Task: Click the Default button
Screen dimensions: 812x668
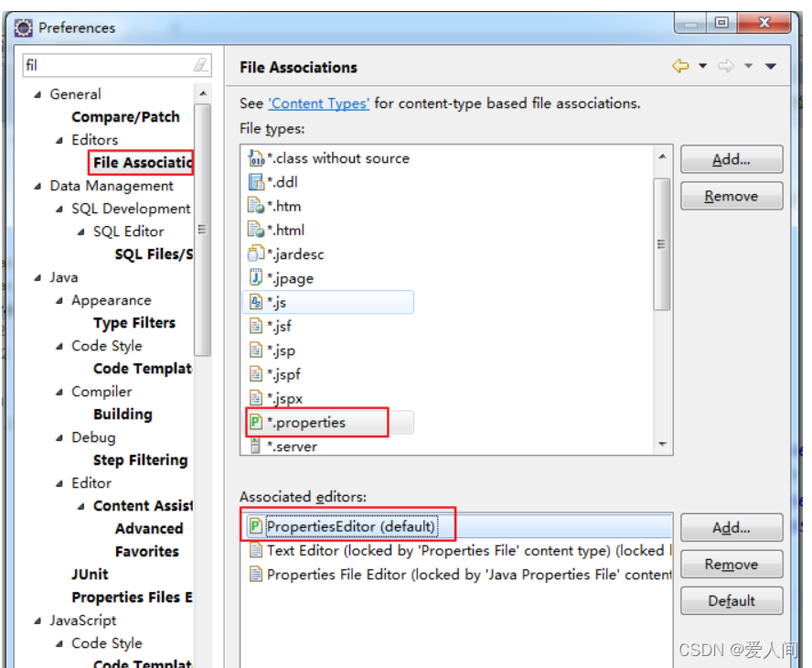Action: [732, 600]
